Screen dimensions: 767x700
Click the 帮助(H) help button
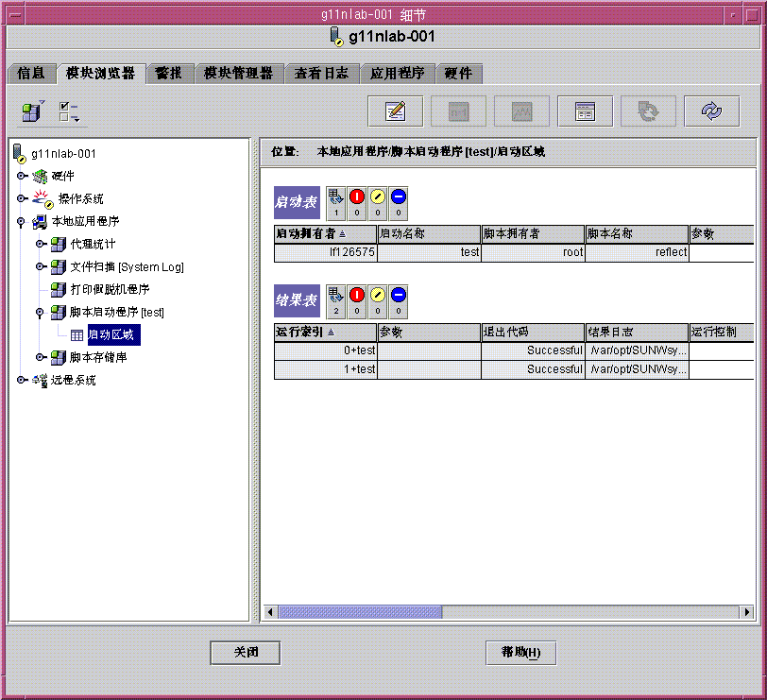tap(521, 653)
